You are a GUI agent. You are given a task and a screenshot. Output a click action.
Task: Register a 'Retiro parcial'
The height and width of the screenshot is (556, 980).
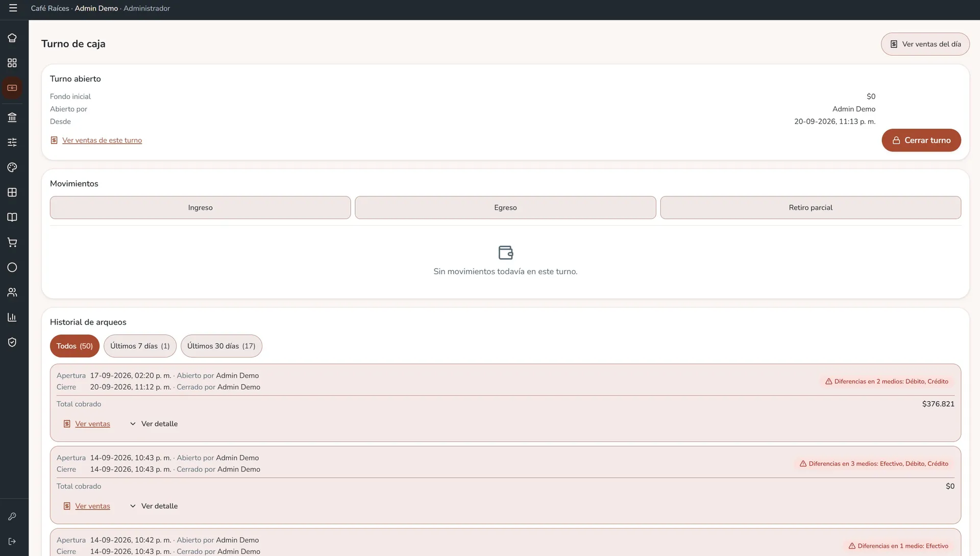tap(811, 208)
